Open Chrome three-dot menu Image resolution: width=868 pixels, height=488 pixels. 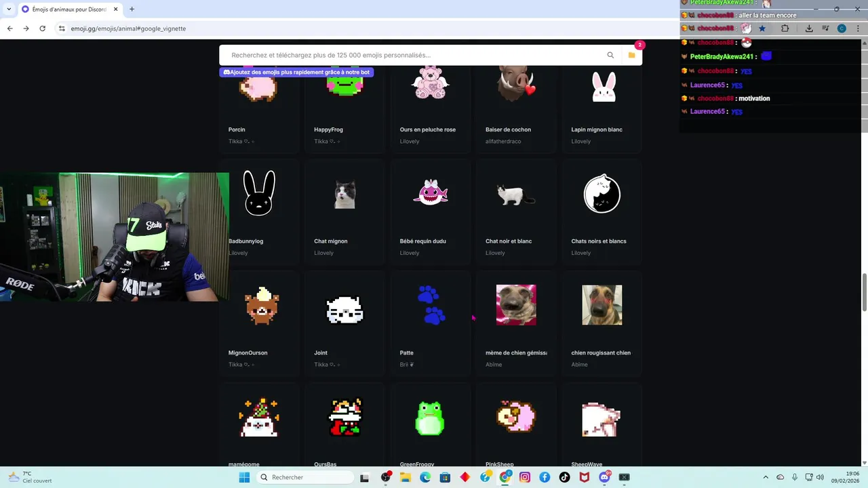coord(858,28)
